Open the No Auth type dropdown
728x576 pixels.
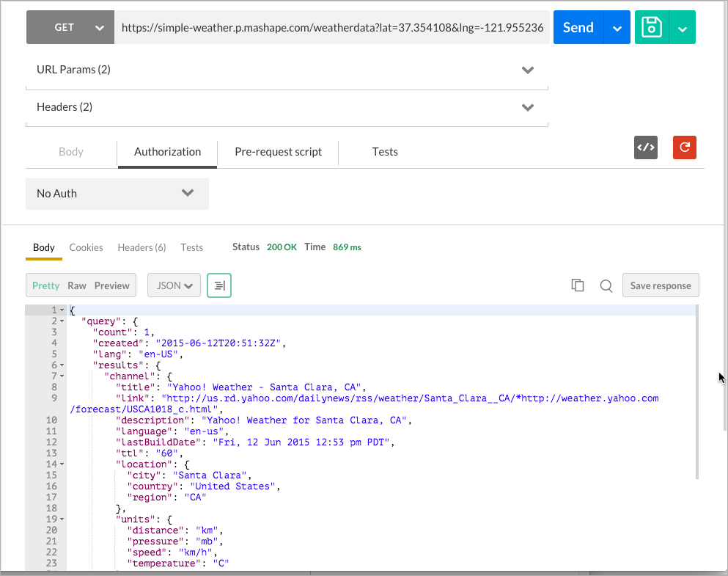(x=117, y=194)
